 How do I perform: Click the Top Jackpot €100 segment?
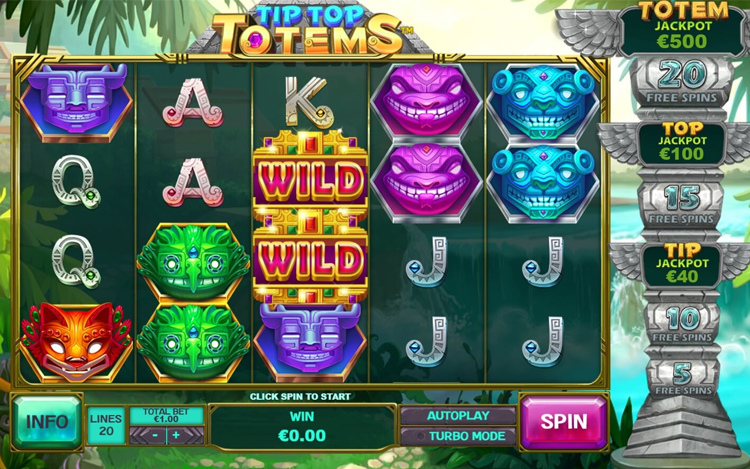click(683, 142)
